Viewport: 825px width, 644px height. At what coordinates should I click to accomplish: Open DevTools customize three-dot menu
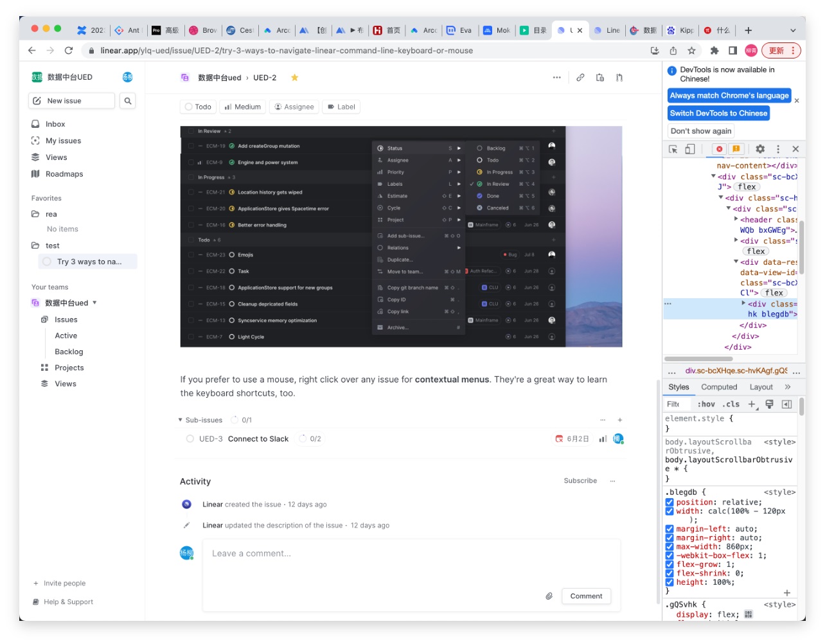(x=778, y=149)
